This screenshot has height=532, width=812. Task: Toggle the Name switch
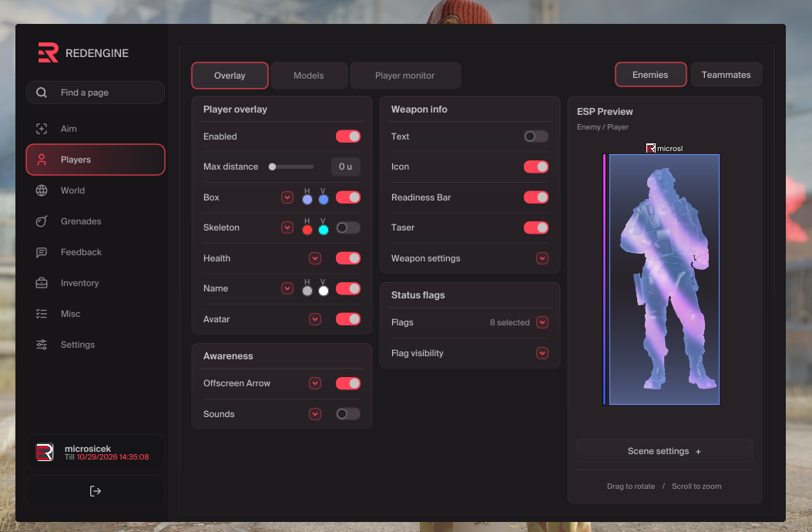348,288
